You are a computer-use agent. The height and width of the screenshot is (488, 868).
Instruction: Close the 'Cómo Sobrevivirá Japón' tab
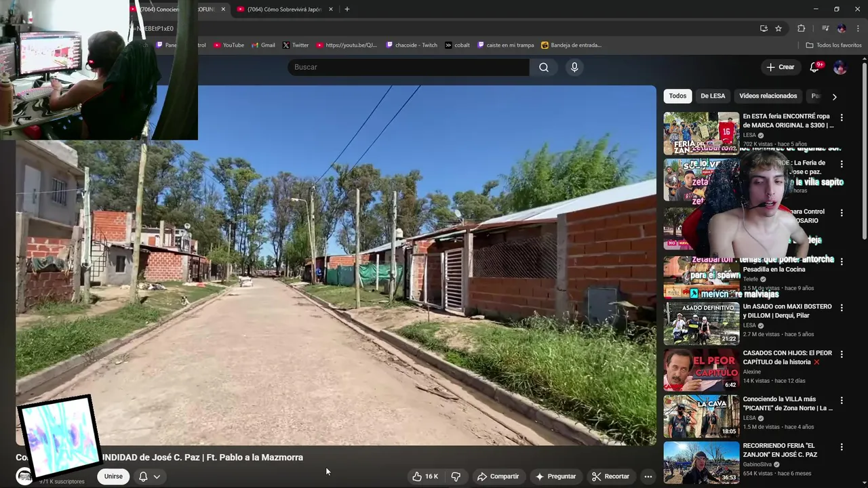tap(331, 9)
